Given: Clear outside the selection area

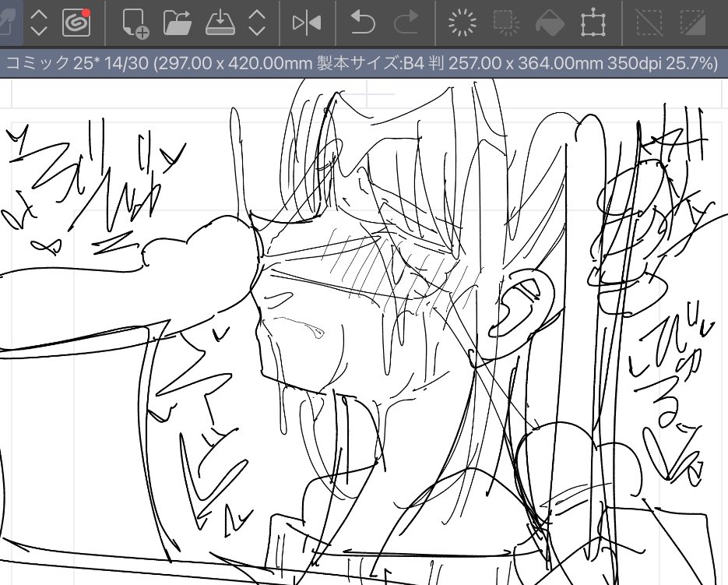Looking at the screenshot, I should (506, 23).
